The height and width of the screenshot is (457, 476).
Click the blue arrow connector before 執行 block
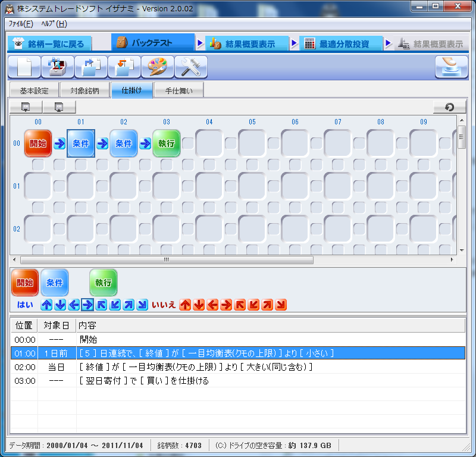pos(145,143)
